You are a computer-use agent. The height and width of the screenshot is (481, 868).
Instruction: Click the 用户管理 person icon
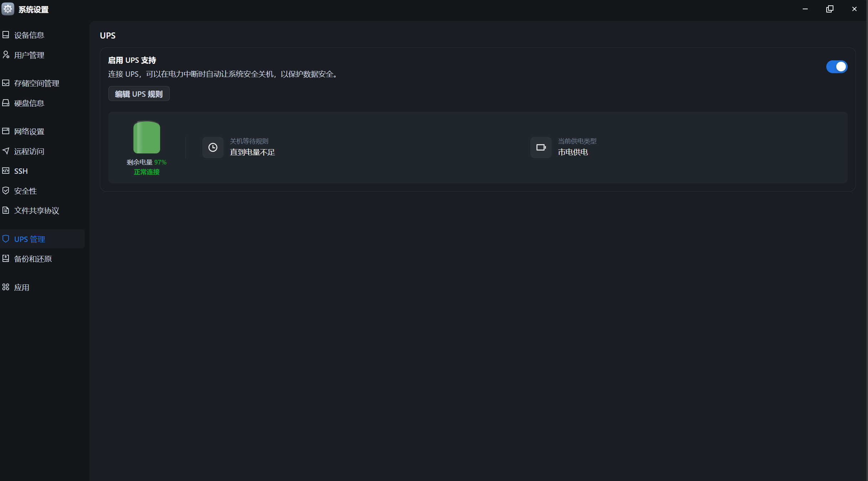(x=6, y=55)
